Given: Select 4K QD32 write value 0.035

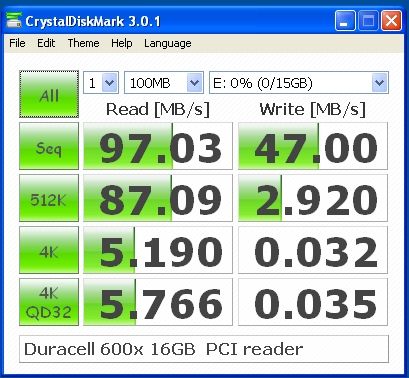Looking at the screenshot, I should (x=313, y=302).
